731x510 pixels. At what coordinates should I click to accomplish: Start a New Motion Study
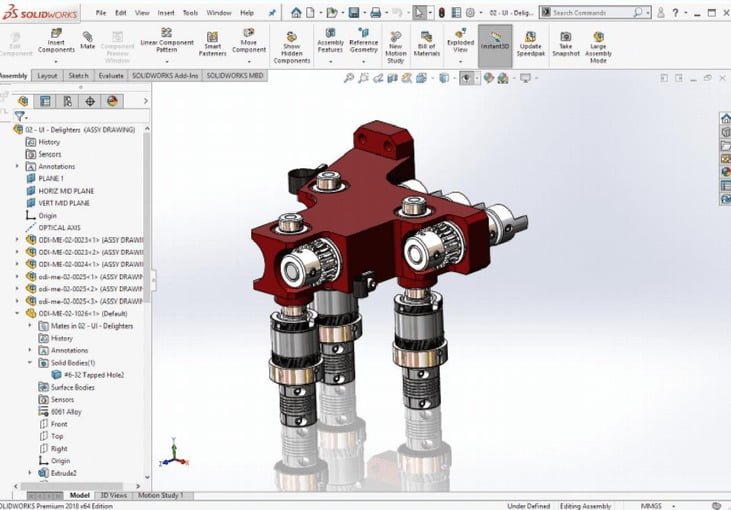tap(395, 47)
